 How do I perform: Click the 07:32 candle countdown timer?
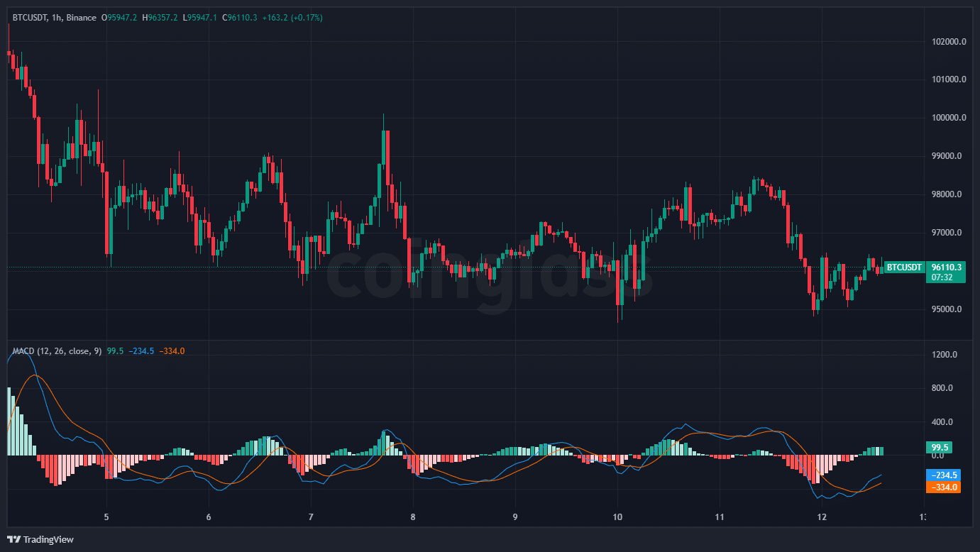click(942, 277)
